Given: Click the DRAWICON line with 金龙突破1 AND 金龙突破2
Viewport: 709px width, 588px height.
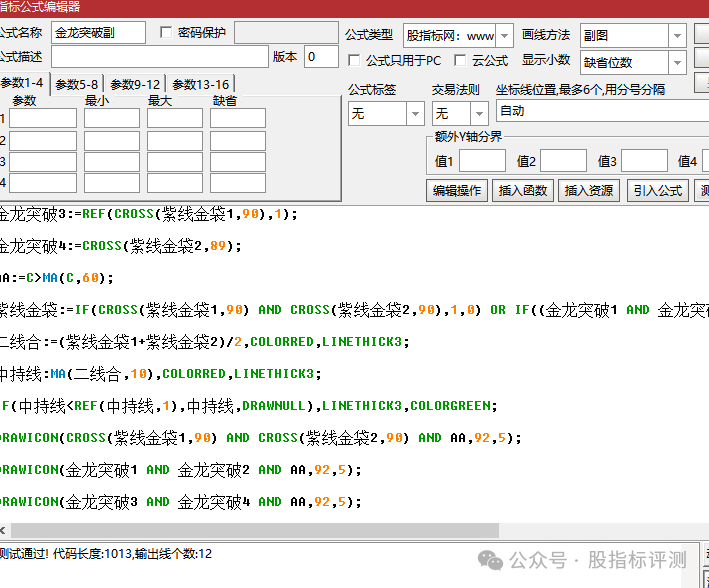Looking at the screenshot, I should (x=180, y=470).
